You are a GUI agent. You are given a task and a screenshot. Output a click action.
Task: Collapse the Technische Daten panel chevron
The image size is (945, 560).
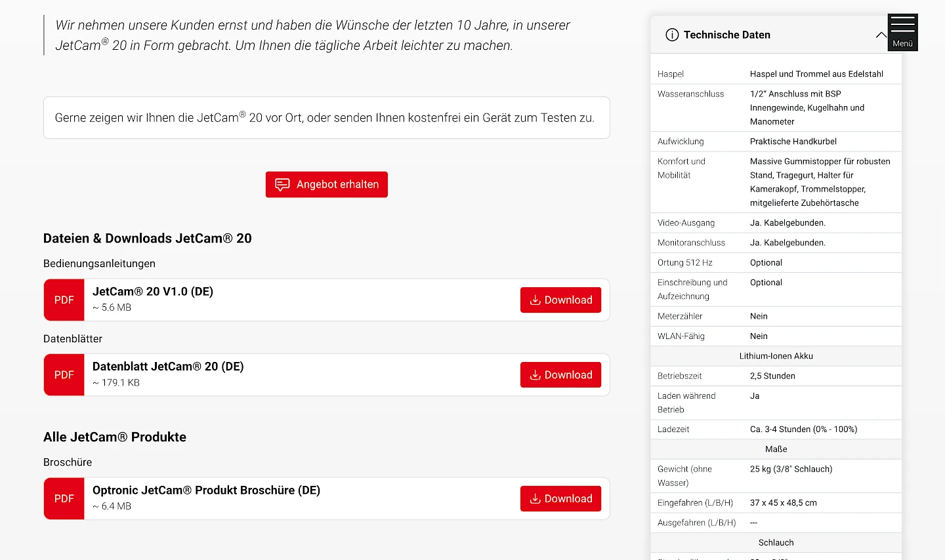tap(881, 35)
